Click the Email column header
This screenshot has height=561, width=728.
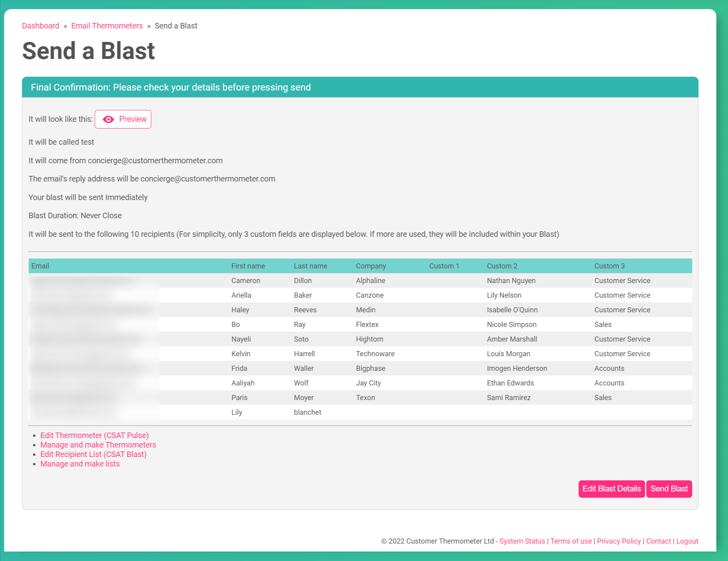[40, 266]
